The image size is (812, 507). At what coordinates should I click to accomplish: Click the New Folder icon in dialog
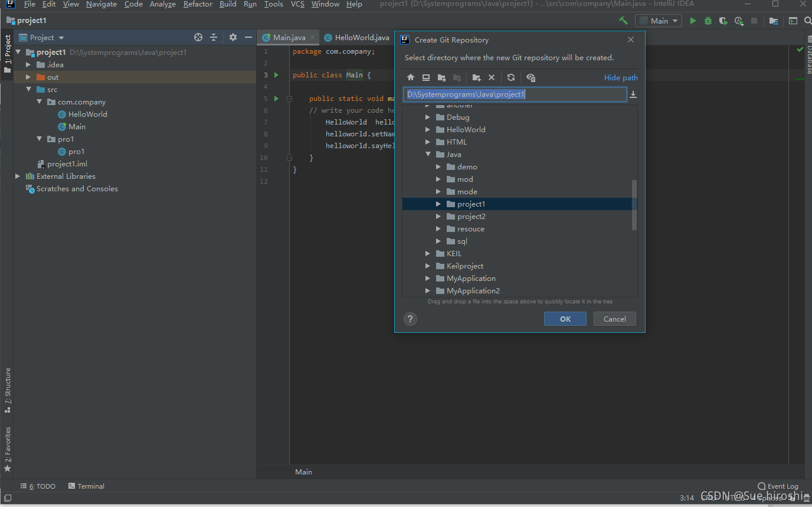476,77
